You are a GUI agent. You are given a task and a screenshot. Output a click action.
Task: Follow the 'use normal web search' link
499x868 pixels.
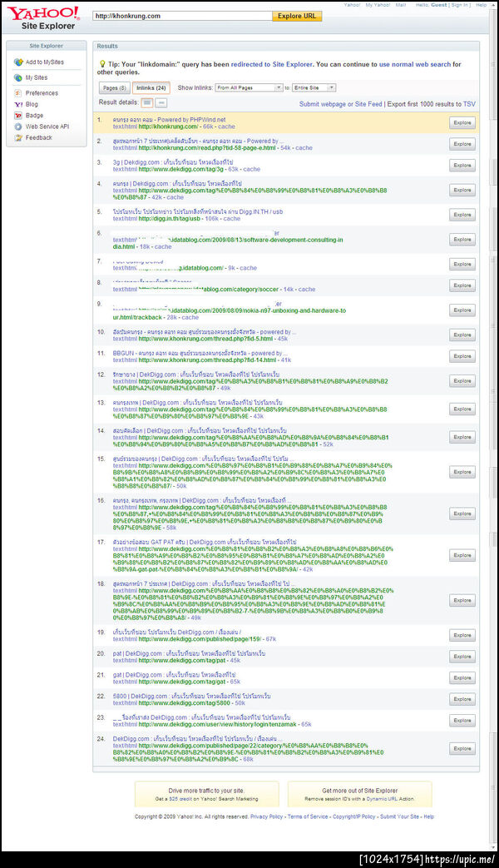click(x=415, y=64)
